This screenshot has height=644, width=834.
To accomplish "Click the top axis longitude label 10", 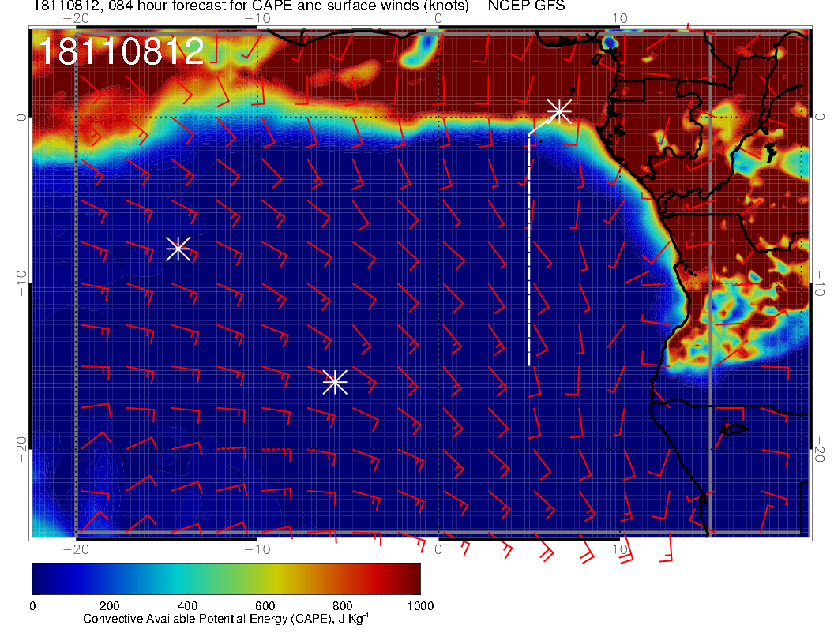I will (x=620, y=18).
